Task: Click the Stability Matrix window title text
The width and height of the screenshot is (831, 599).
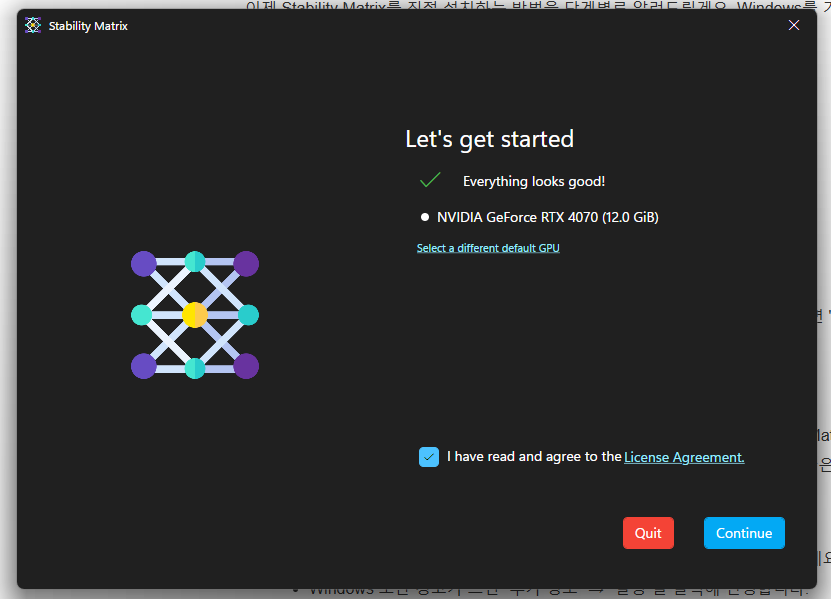Action: (x=88, y=26)
